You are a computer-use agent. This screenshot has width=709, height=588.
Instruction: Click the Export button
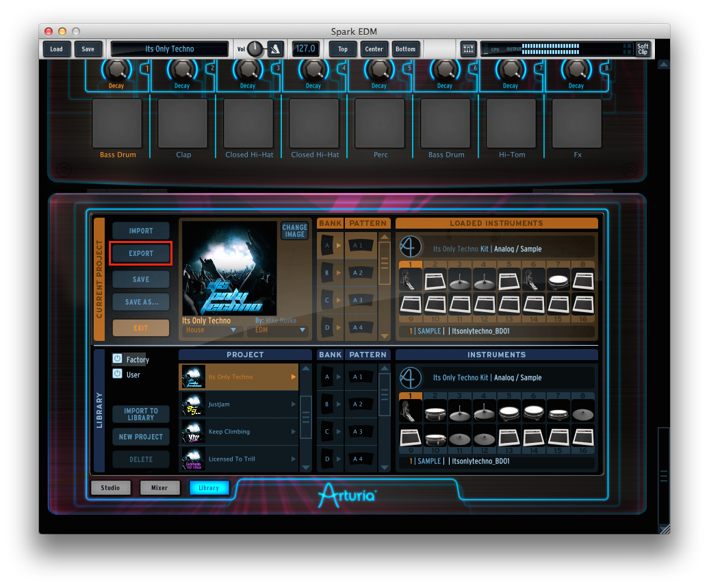pyautogui.click(x=141, y=253)
